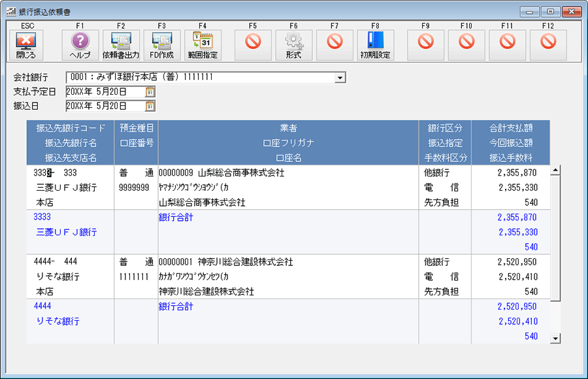Viewport: 588px width, 379px height.
Task: Click black transfer amount 2,520,410
Action: click(x=518, y=276)
